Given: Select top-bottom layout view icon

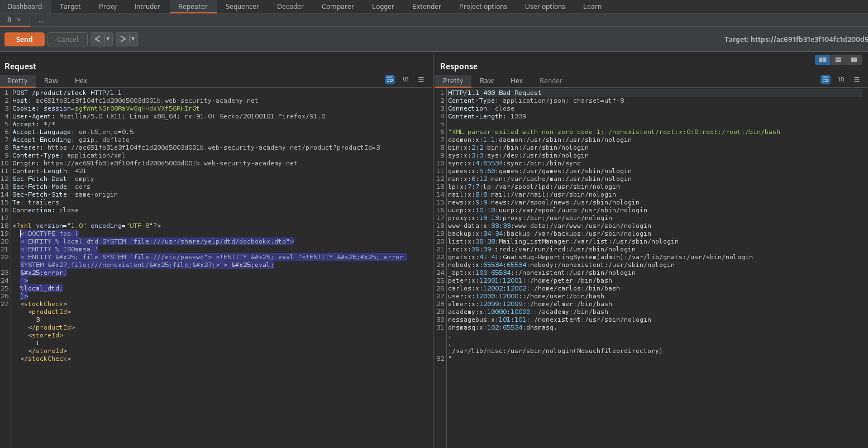Looking at the screenshot, I should (x=838, y=60).
